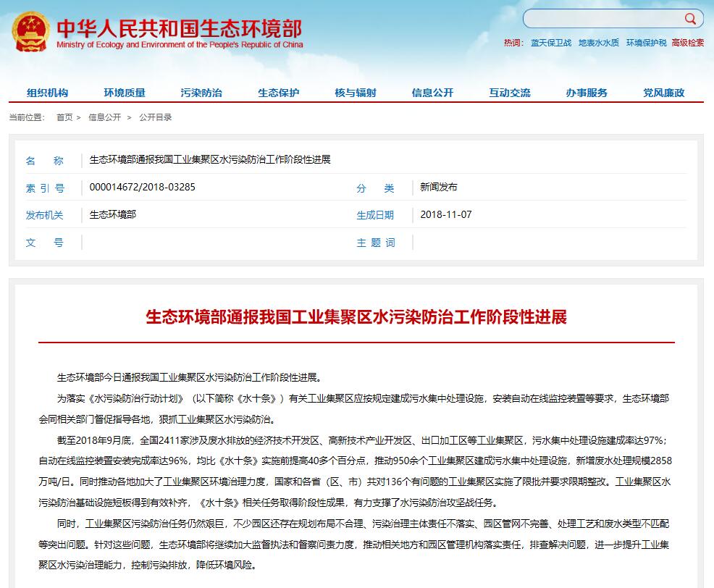Click the category value 新闻发布
The height and width of the screenshot is (588, 714).
click(x=439, y=188)
